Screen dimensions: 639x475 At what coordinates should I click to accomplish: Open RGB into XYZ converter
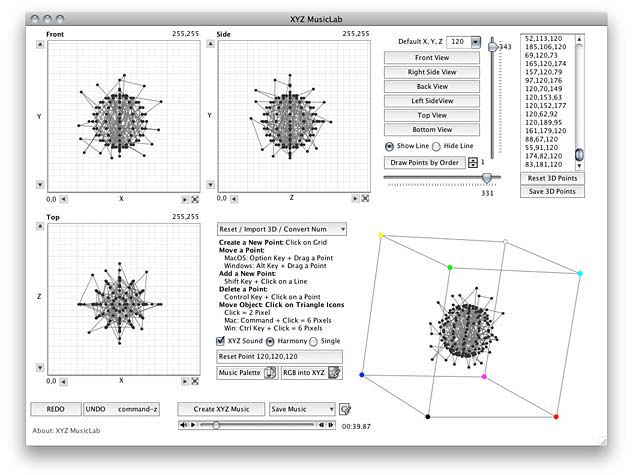(x=312, y=373)
